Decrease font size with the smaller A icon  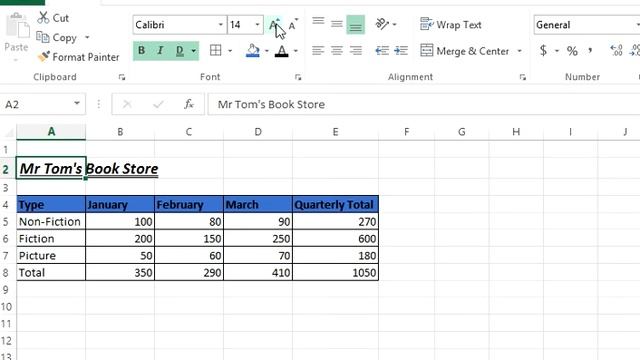[x=293, y=24]
